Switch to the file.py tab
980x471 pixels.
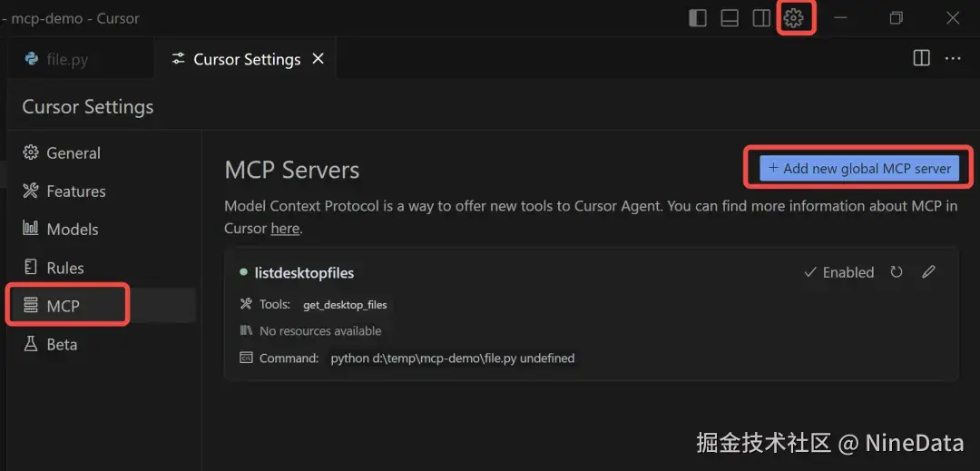(68, 60)
